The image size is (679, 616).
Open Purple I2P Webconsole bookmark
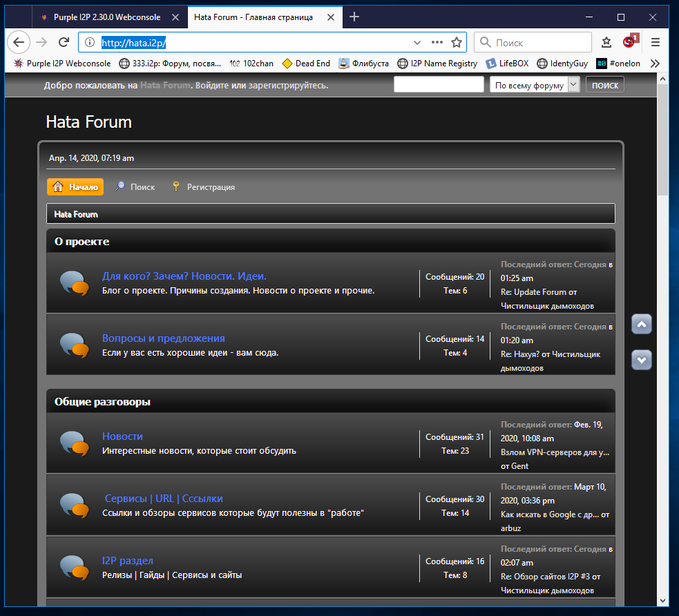pos(62,64)
